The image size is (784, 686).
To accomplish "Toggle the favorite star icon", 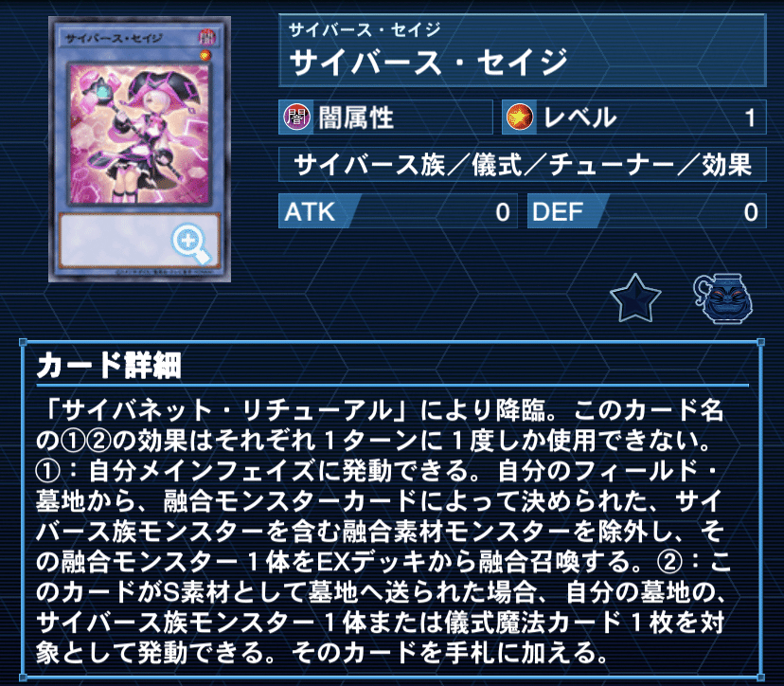I will pos(635,298).
